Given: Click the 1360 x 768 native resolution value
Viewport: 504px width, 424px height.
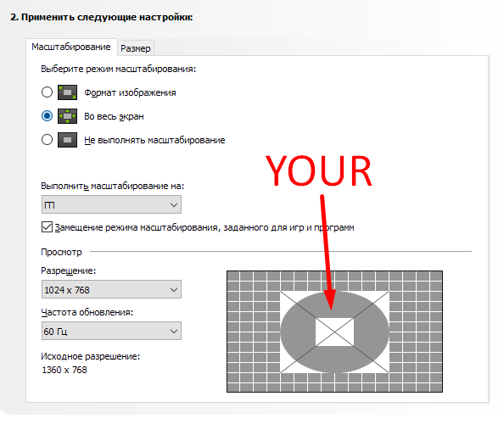Looking at the screenshot, I should click(x=64, y=370).
